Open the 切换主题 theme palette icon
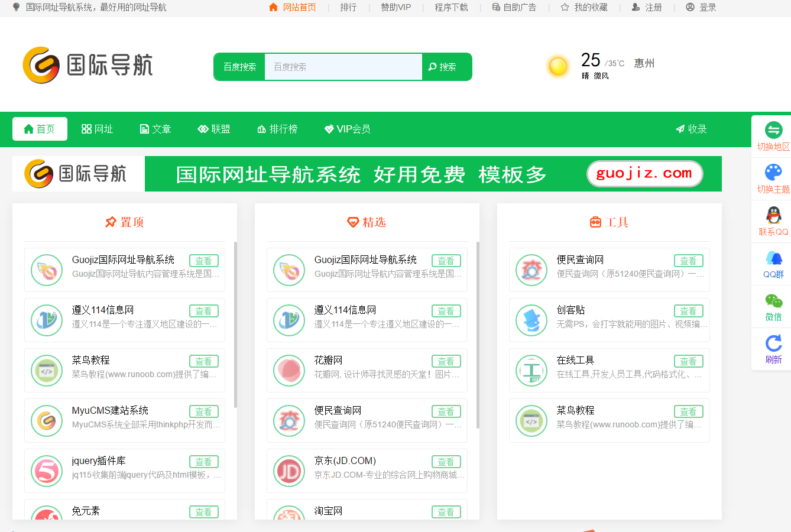Viewport: 791px width, 532px height. tap(773, 173)
